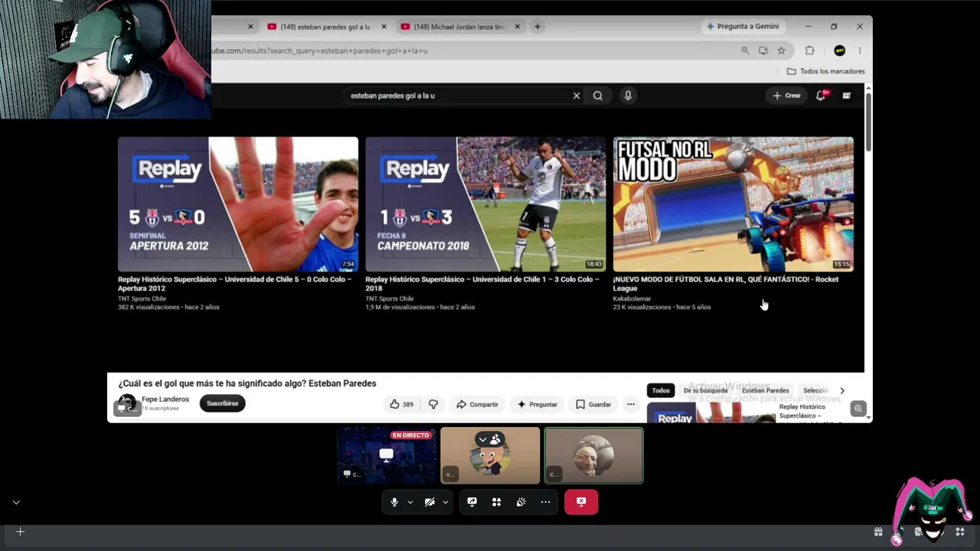Open YouTube notifications bell
The image size is (980, 551).
point(821,96)
